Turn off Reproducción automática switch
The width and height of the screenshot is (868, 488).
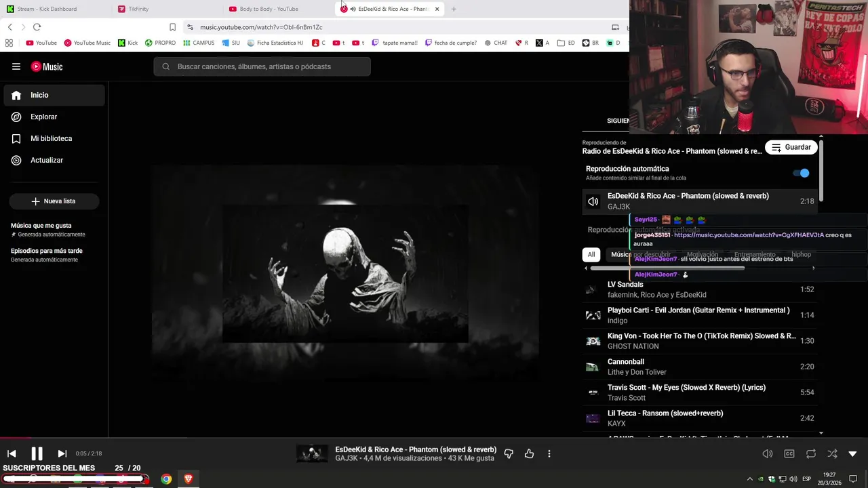coord(802,173)
